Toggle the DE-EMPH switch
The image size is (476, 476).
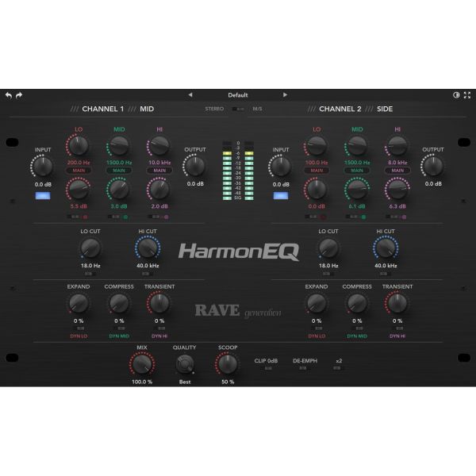pyautogui.click(x=305, y=368)
